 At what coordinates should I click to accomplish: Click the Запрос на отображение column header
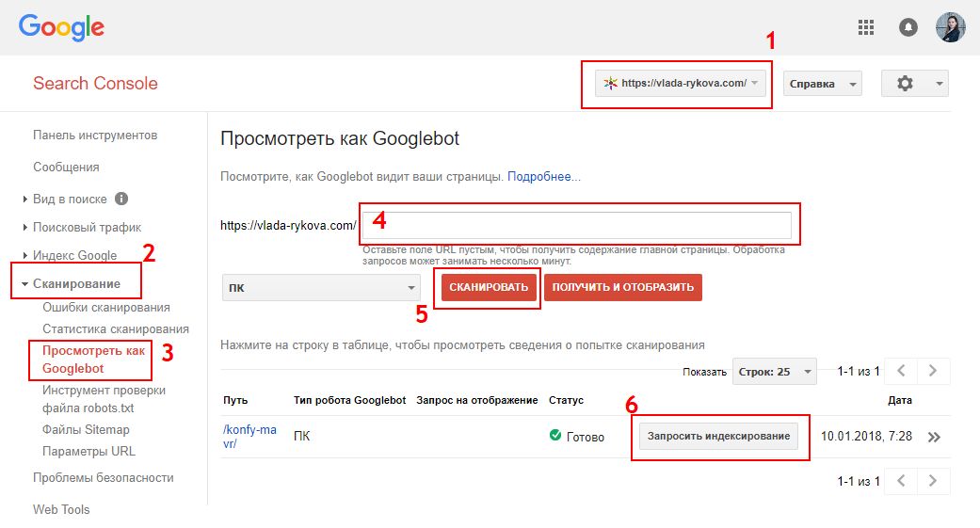[x=477, y=400]
